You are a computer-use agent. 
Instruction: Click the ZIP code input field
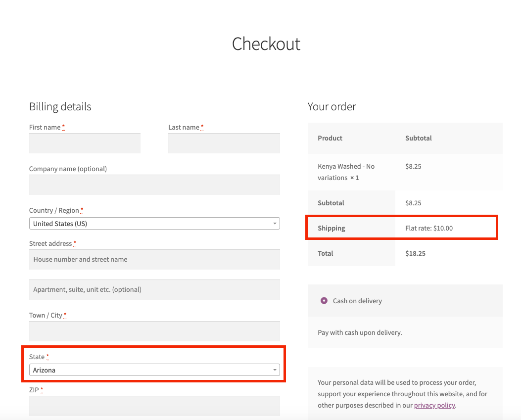coord(154,406)
